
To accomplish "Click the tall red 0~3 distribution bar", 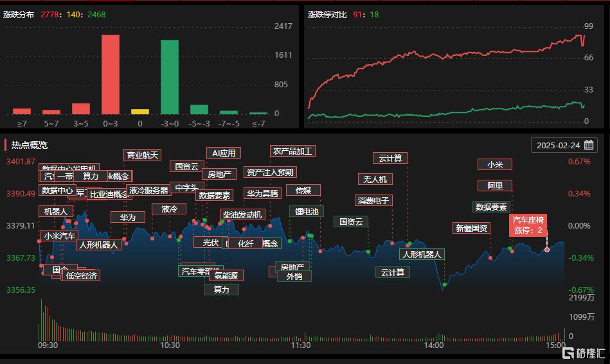I will [x=111, y=74].
